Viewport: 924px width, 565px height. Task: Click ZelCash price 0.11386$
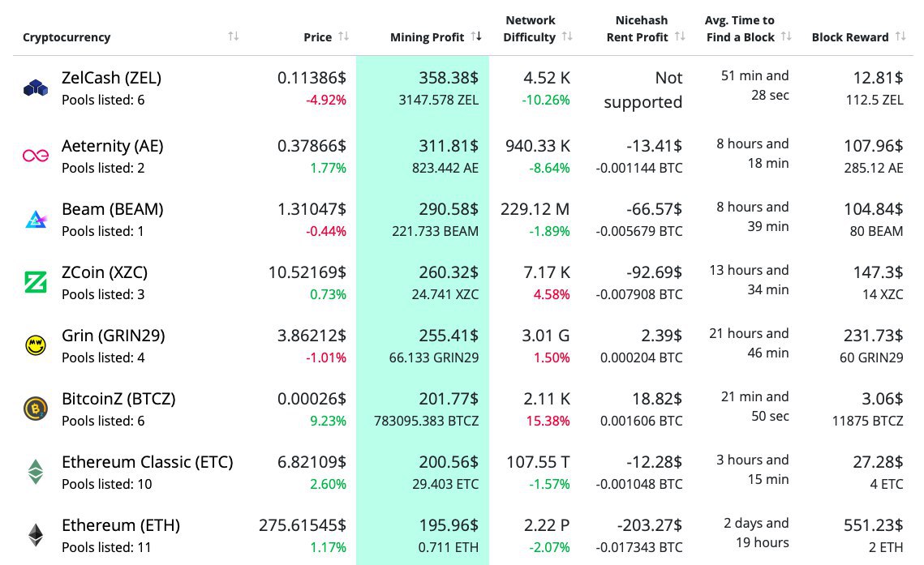(312, 78)
